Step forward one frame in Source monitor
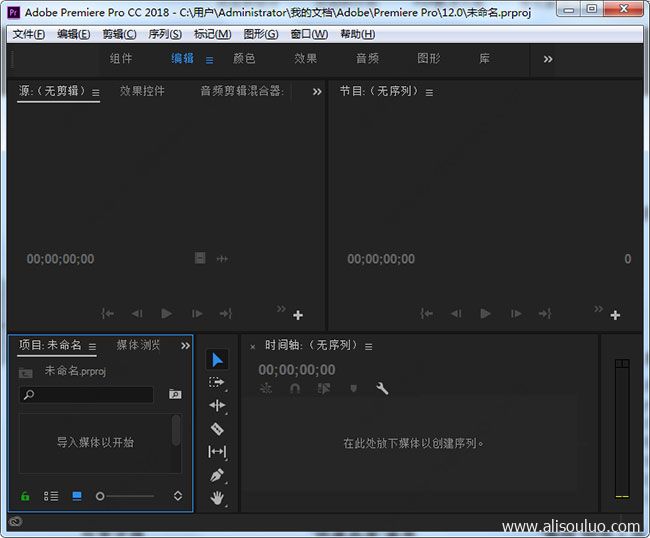 tap(197, 314)
